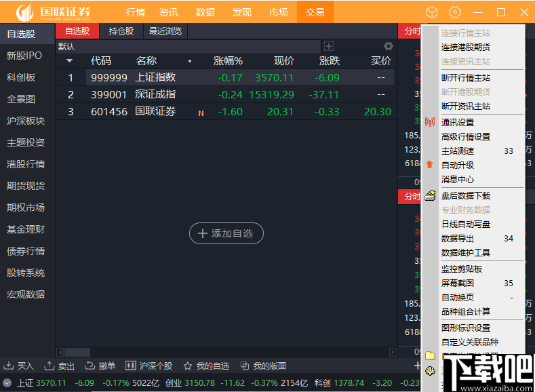Expand the column header dropdown triangle
Image resolution: width=535 pixels, height=392 pixels.
click(x=70, y=61)
